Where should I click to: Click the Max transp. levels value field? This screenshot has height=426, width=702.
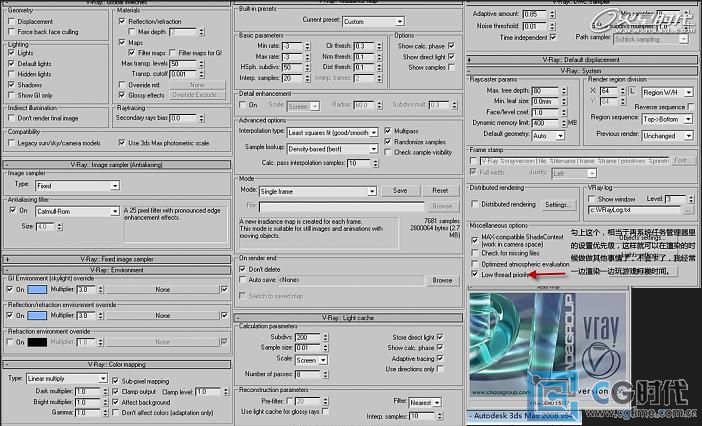click(x=183, y=64)
